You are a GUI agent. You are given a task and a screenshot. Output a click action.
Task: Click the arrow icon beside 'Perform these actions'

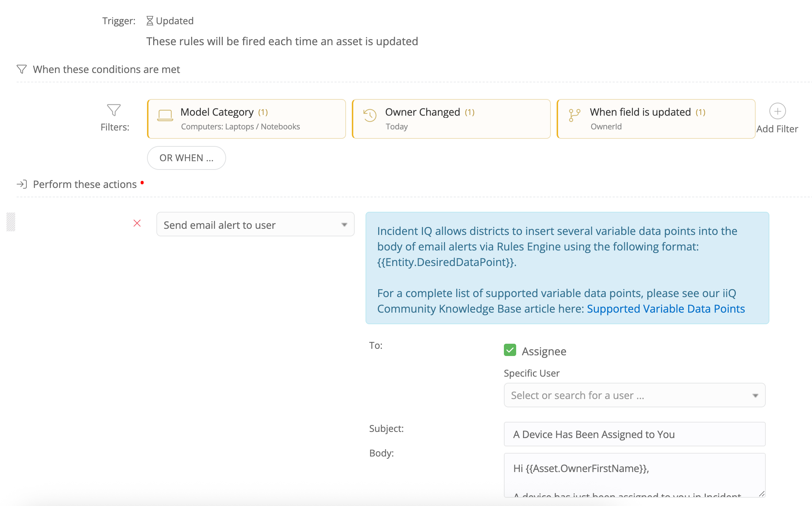tap(22, 184)
